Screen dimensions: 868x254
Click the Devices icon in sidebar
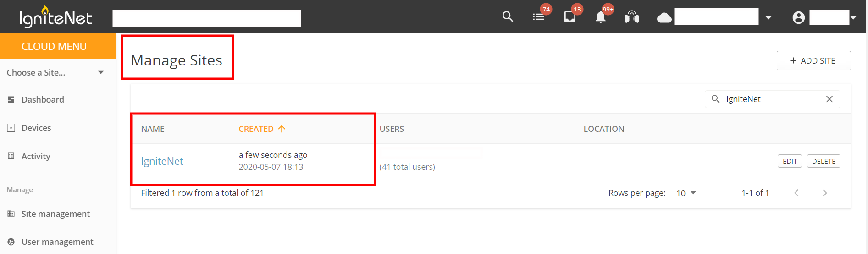11,128
